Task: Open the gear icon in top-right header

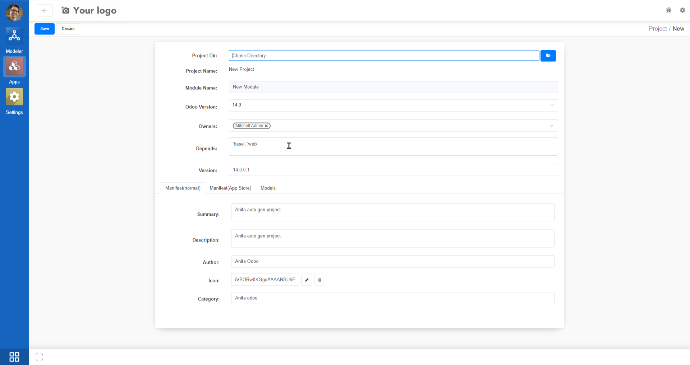Action: click(683, 10)
